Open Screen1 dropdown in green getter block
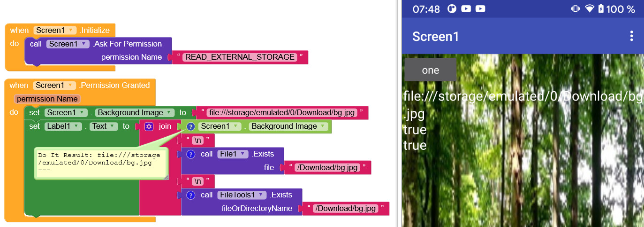 pos(220,126)
